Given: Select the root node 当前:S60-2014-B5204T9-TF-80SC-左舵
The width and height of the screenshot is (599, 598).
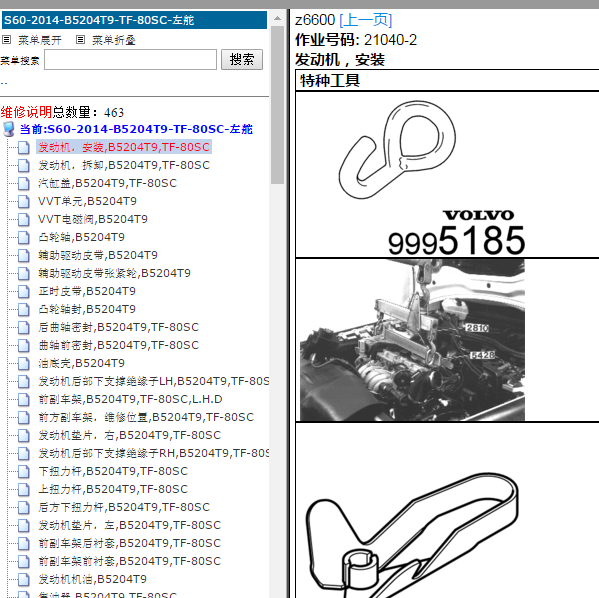Looking at the screenshot, I should coord(136,129).
